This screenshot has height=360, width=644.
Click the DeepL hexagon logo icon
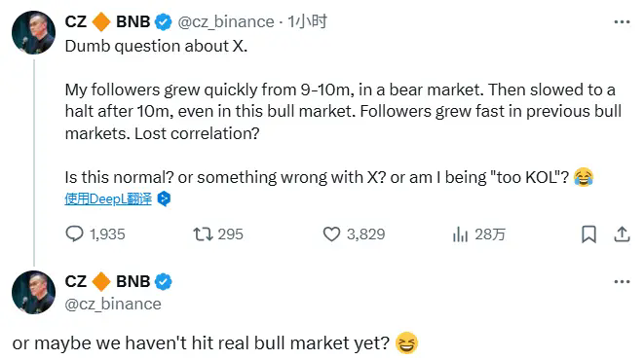164,198
